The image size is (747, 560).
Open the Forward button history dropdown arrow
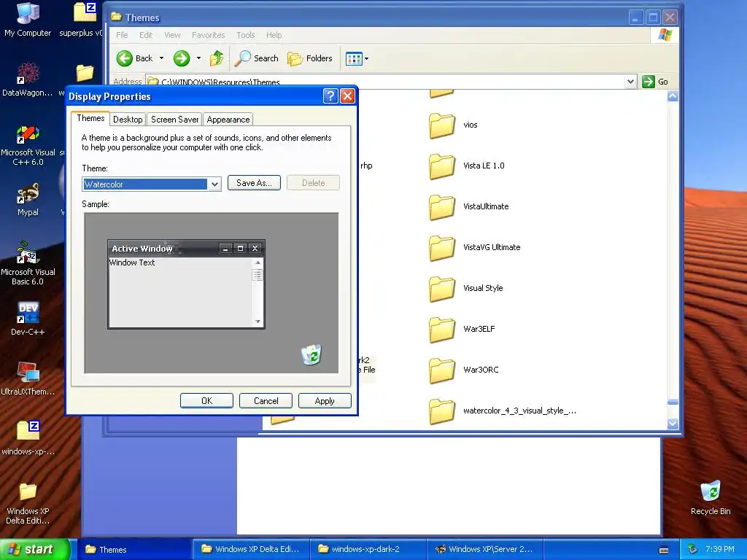coord(198,58)
